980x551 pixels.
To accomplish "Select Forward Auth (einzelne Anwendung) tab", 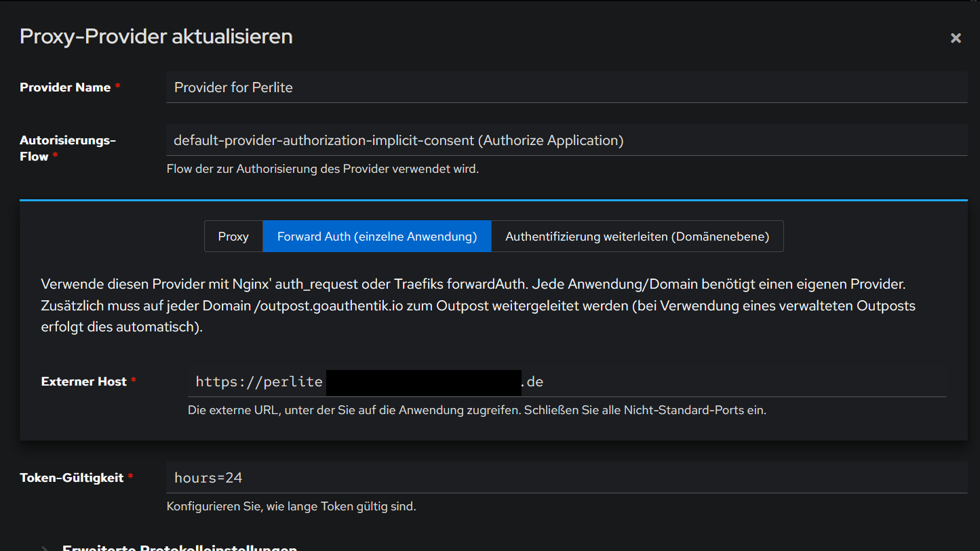I will pos(376,237).
